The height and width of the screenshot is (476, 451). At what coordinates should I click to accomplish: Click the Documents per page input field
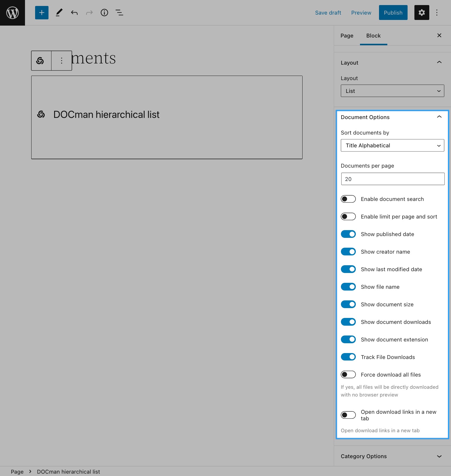pos(393,179)
